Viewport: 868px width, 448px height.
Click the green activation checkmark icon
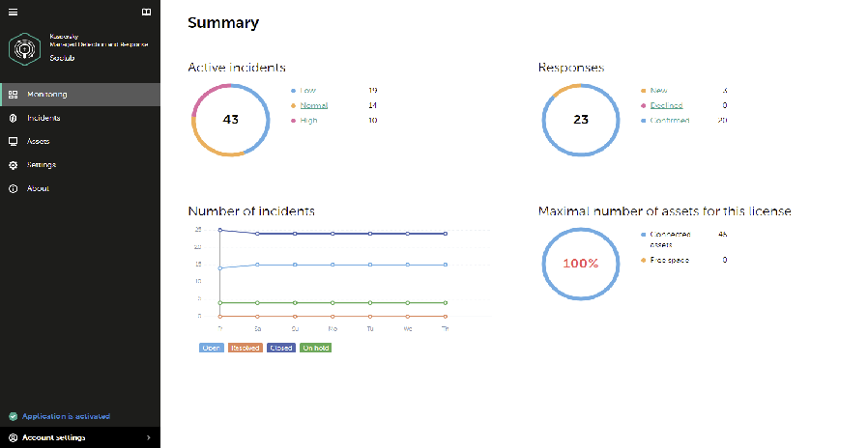[13, 416]
